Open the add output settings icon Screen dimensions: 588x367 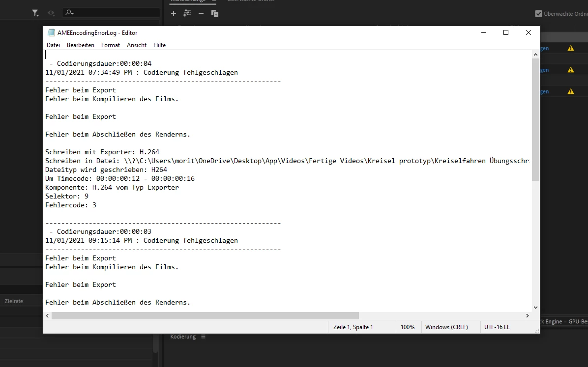(x=187, y=13)
